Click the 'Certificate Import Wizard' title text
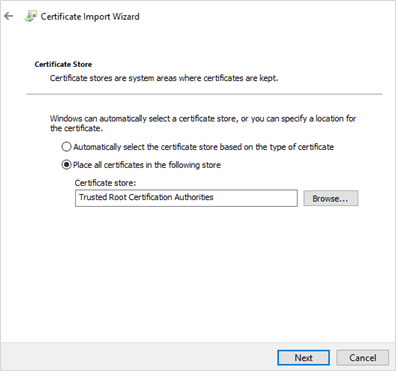This screenshot has width=396, height=371. [x=90, y=16]
